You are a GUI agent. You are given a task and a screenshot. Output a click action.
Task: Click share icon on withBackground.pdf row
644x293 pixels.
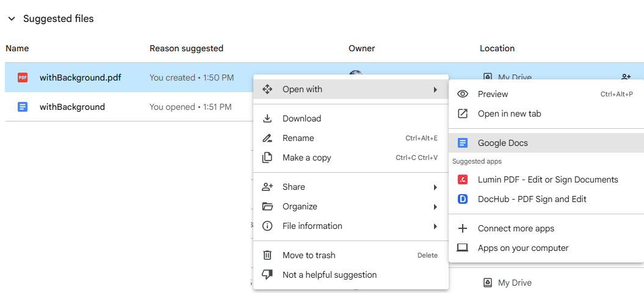tap(626, 77)
